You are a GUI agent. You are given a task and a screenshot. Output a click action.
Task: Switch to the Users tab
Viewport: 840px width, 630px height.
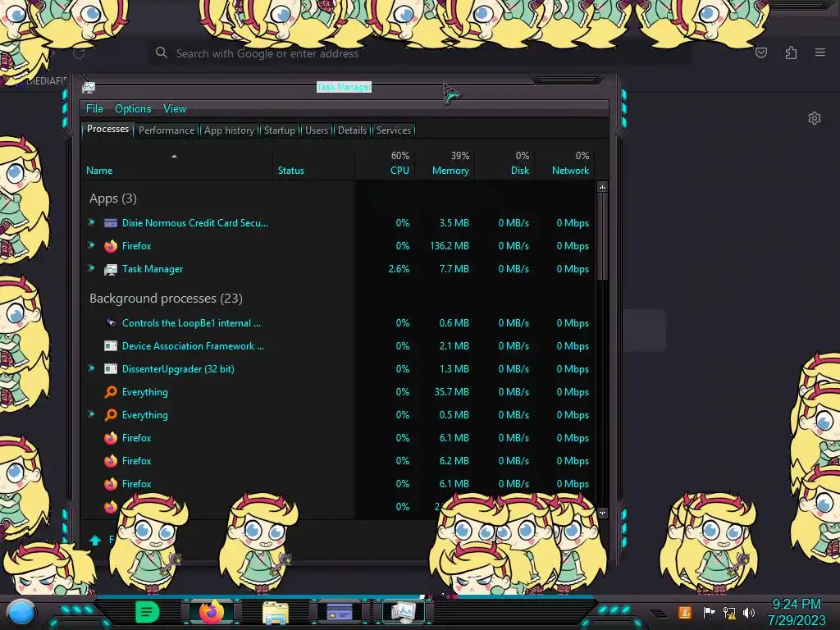(316, 130)
